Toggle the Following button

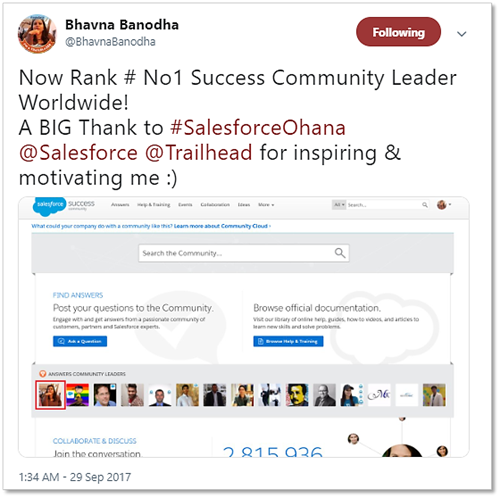[398, 32]
